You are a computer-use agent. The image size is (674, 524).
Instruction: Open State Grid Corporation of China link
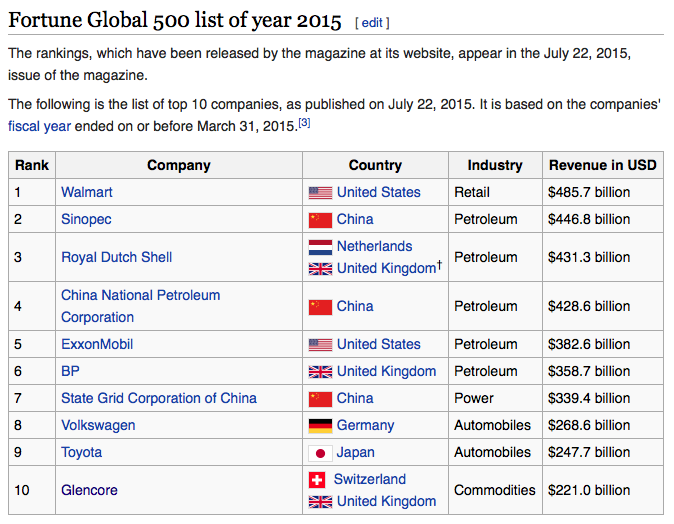159,398
